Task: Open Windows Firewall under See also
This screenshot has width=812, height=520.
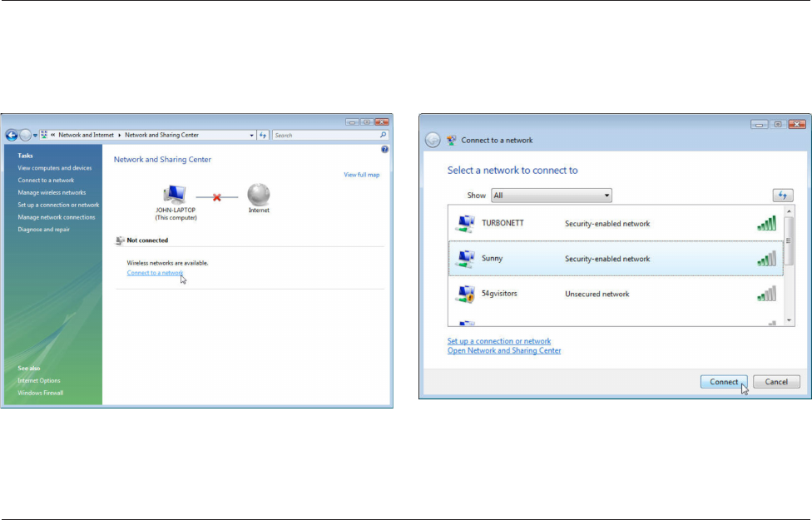Action: [41, 393]
